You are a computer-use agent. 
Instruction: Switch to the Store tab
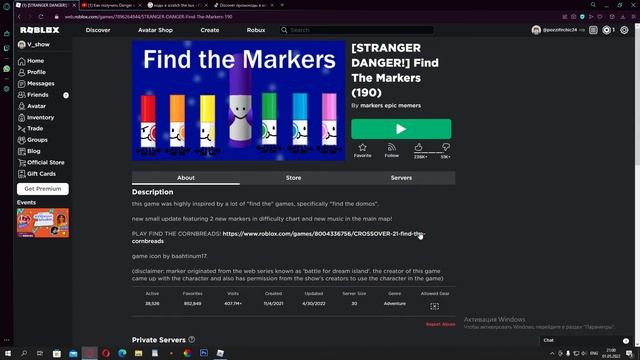point(293,178)
